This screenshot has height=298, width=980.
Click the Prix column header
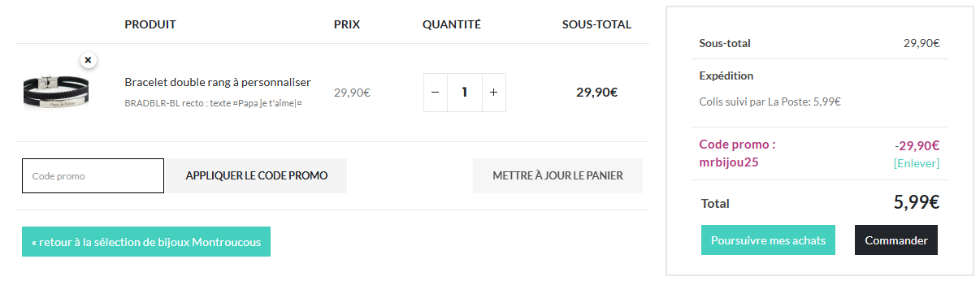tap(347, 24)
